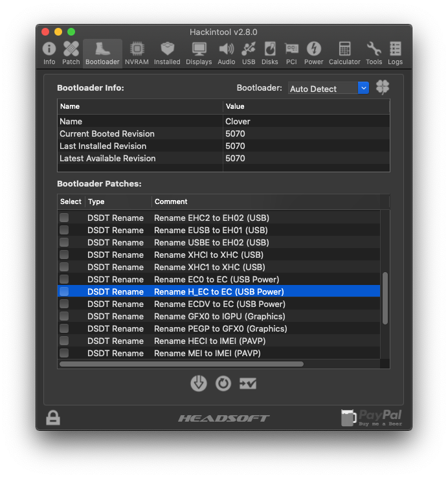Select the Latest Available Revision row

[223, 158]
